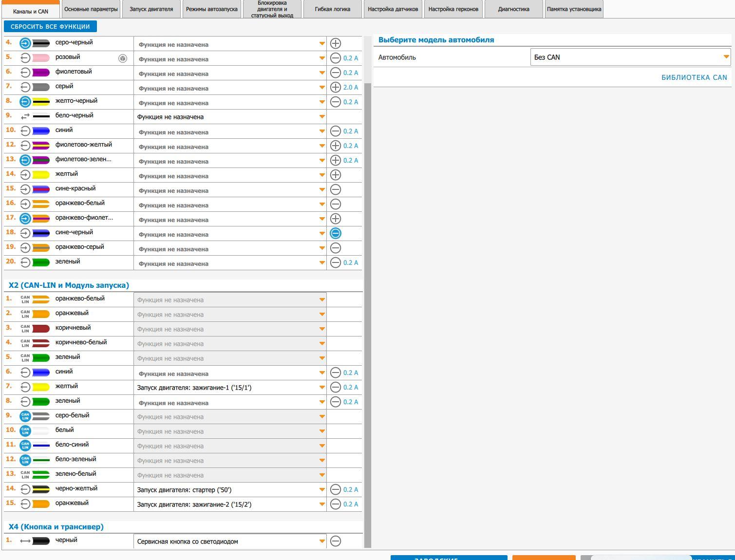Open dropdown with стартер ('50') function
This screenshot has width=735, height=560.
230,490
